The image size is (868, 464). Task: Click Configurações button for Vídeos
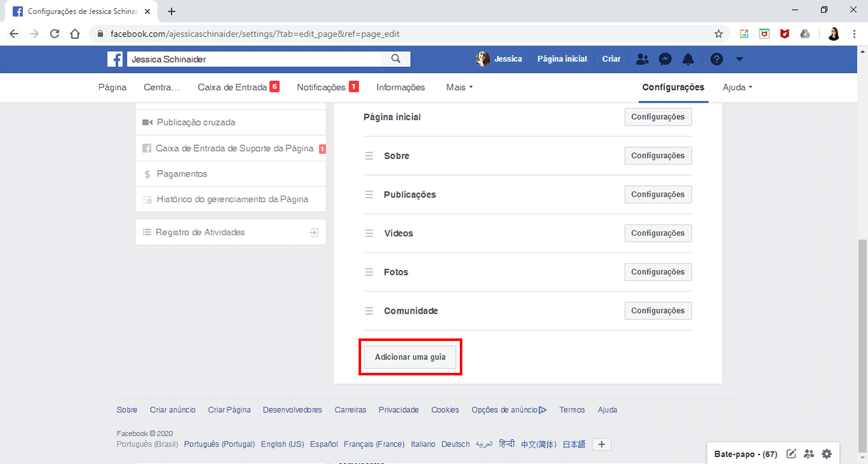pyautogui.click(x=658, y=233)
